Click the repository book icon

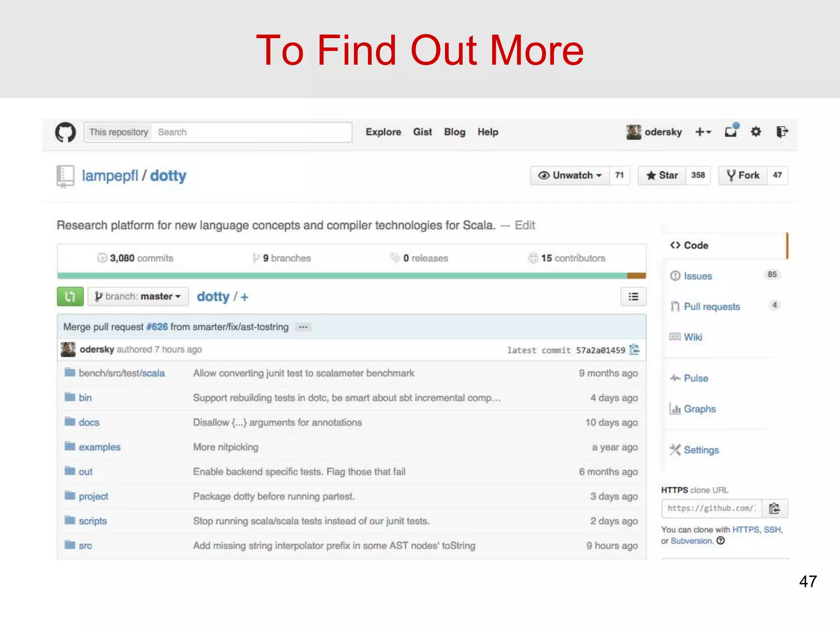click(65, 176)
